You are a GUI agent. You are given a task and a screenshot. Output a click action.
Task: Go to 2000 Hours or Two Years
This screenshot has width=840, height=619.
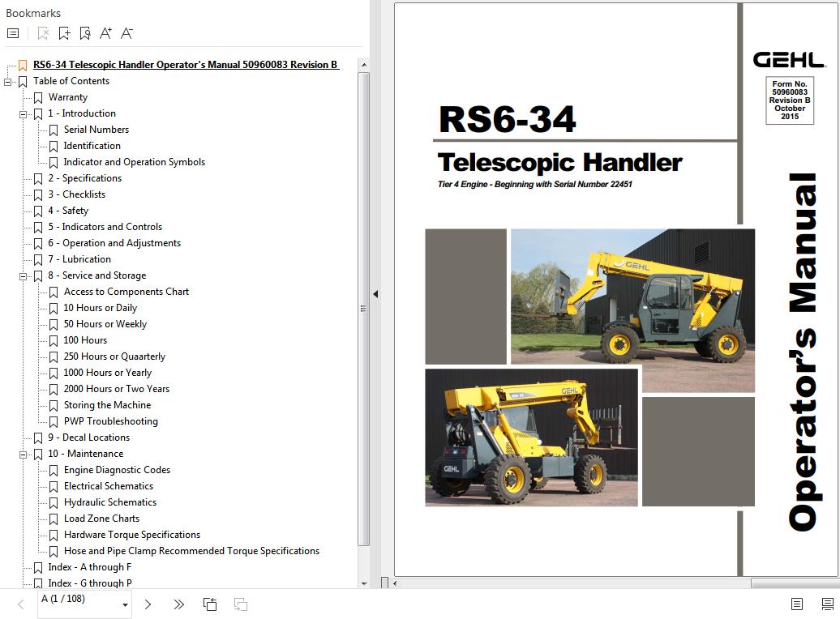point(116,389)
